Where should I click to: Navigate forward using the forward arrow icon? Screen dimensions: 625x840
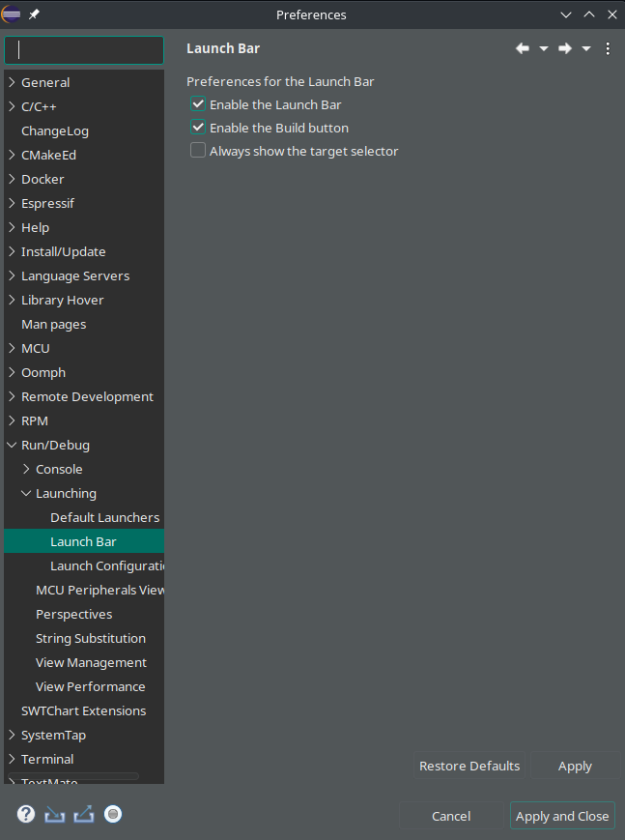pos(565,47)
